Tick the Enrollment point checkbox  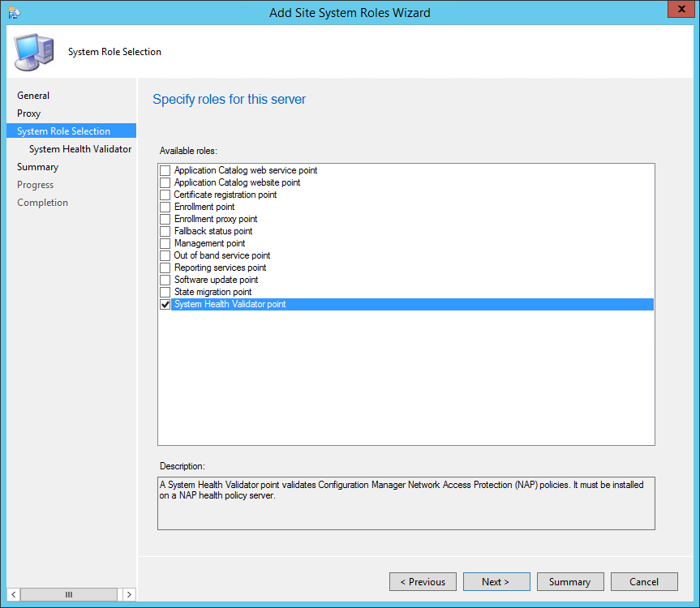click(165, 207)
